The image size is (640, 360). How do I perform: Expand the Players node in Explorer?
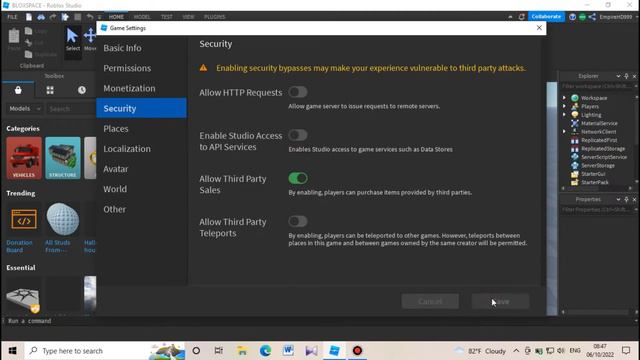coord(564,106)
